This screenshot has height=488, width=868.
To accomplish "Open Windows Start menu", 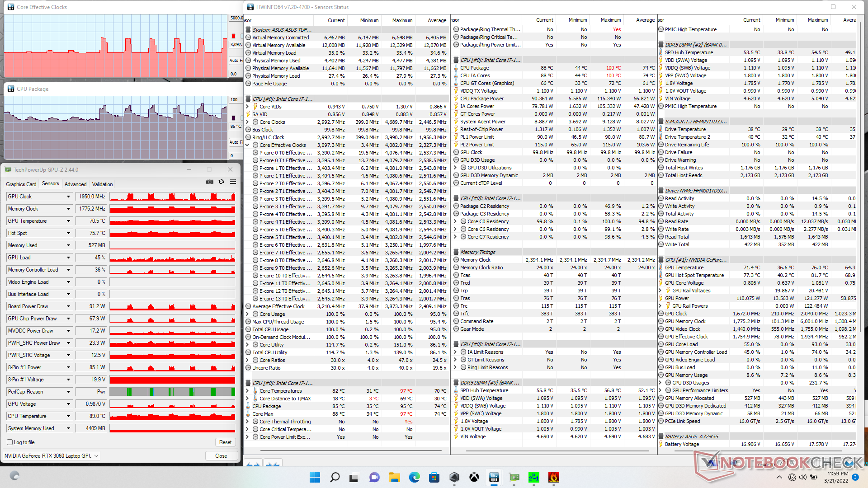I will point(315,477).
